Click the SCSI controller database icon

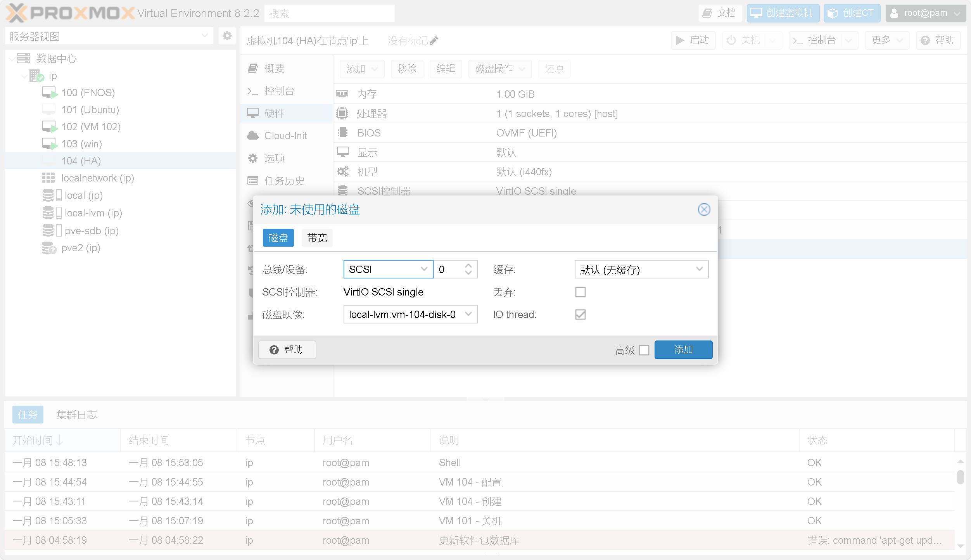[x=343, y=190]
